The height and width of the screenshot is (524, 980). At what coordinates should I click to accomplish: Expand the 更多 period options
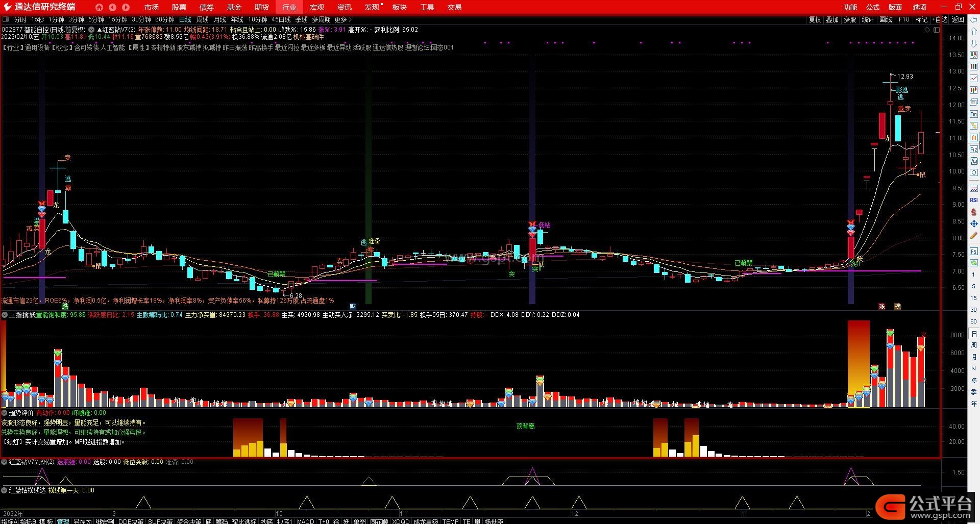343,20
